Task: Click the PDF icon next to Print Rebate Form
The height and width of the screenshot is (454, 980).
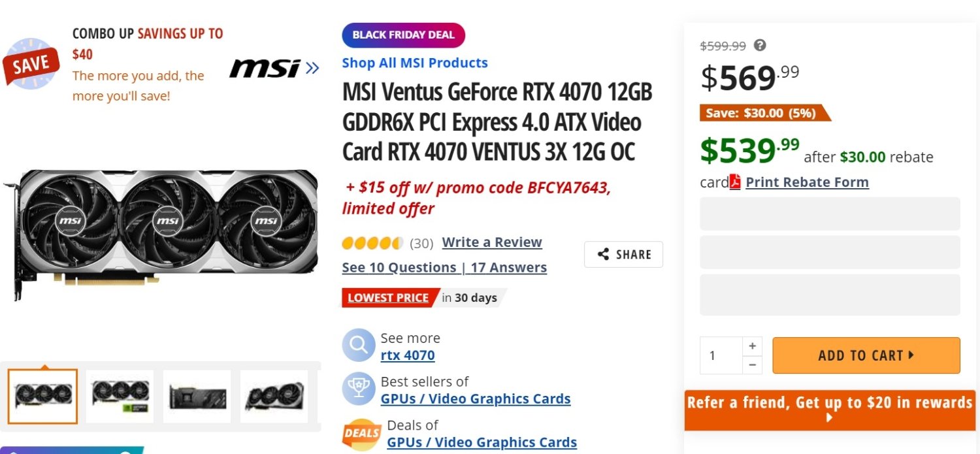Action: pyautogui.click(x=735, y=182)
